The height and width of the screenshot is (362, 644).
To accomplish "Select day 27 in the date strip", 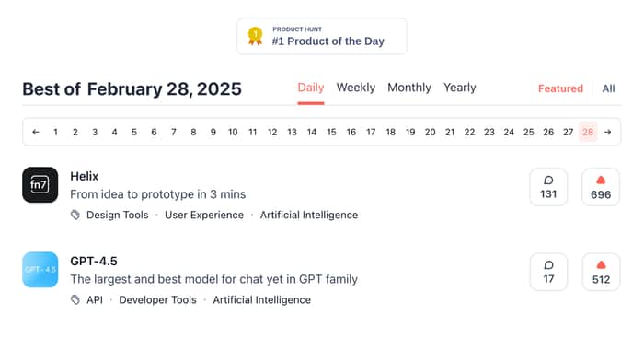I will [568, 132].
